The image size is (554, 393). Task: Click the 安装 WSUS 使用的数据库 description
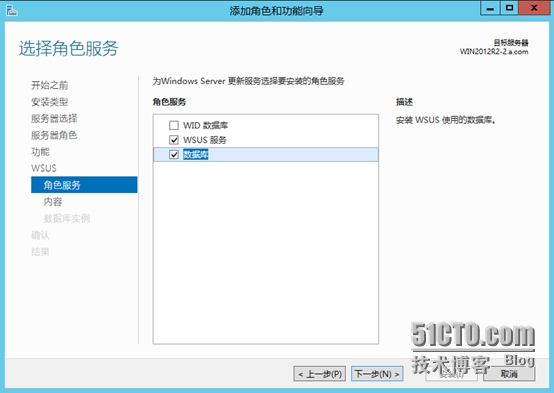point(446,120)
